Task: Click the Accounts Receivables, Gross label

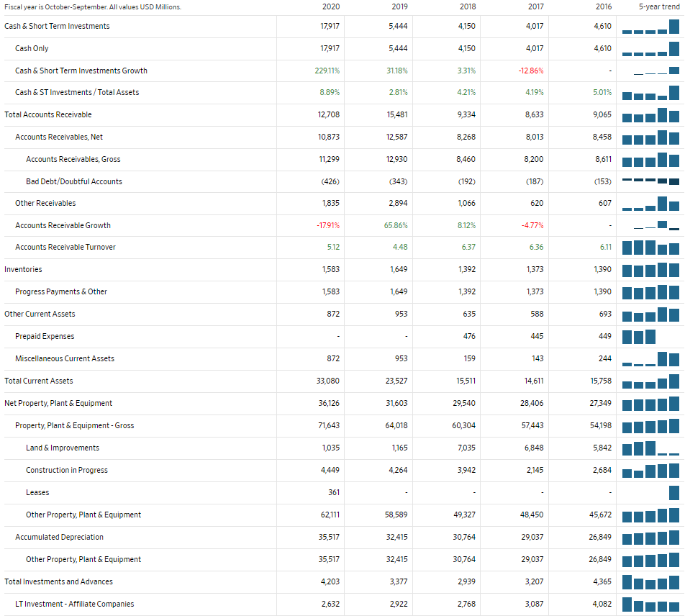Action: 73,160
